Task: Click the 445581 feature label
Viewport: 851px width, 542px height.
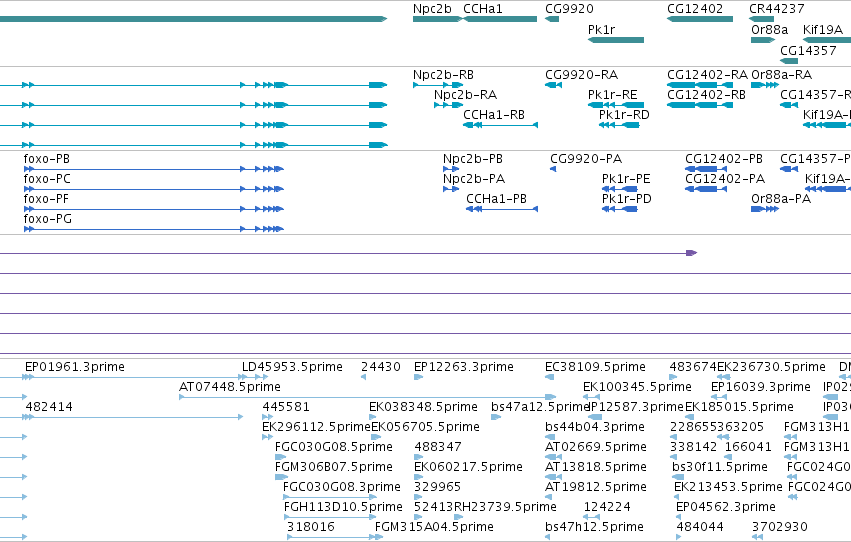Action: pyautogui.click(x=285, y=407)
